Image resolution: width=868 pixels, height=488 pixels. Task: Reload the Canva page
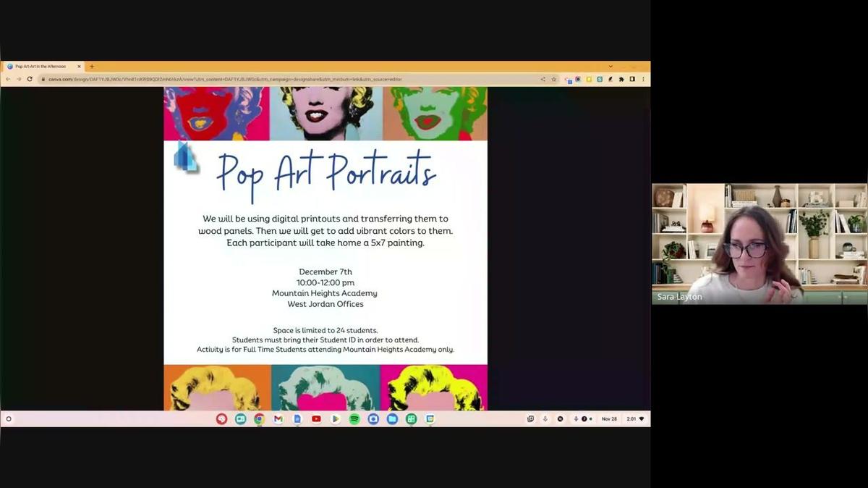tap(30, 79)
